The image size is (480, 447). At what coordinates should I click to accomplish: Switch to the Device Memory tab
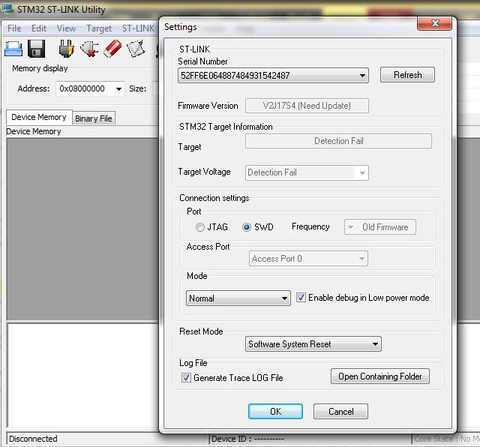click(39, 117)
